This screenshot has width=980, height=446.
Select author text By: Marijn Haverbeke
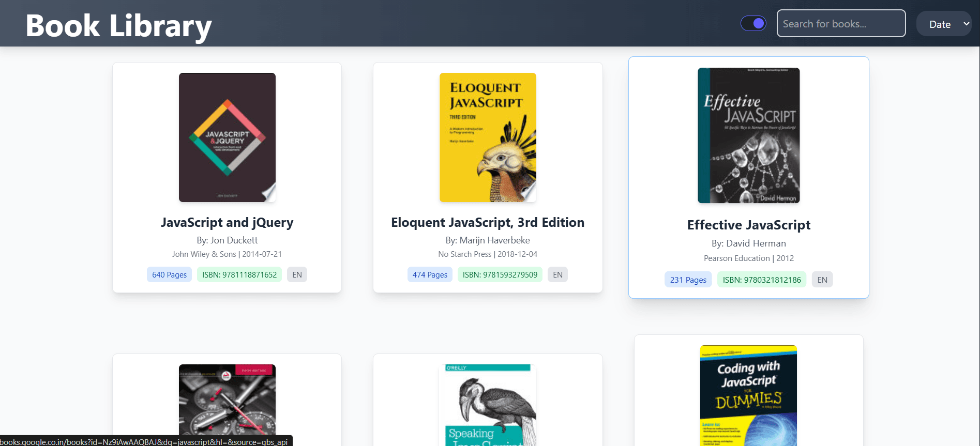(488, 240)
